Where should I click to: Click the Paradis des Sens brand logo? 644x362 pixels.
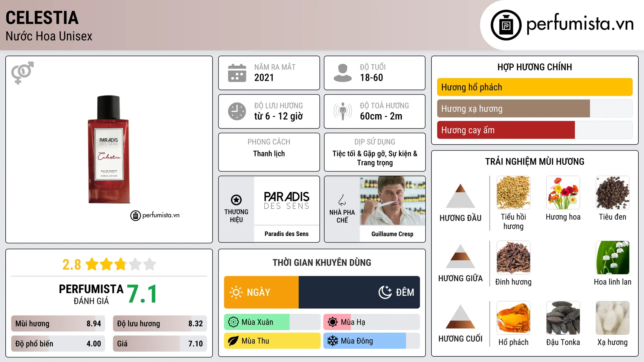[x=286, y=201]
